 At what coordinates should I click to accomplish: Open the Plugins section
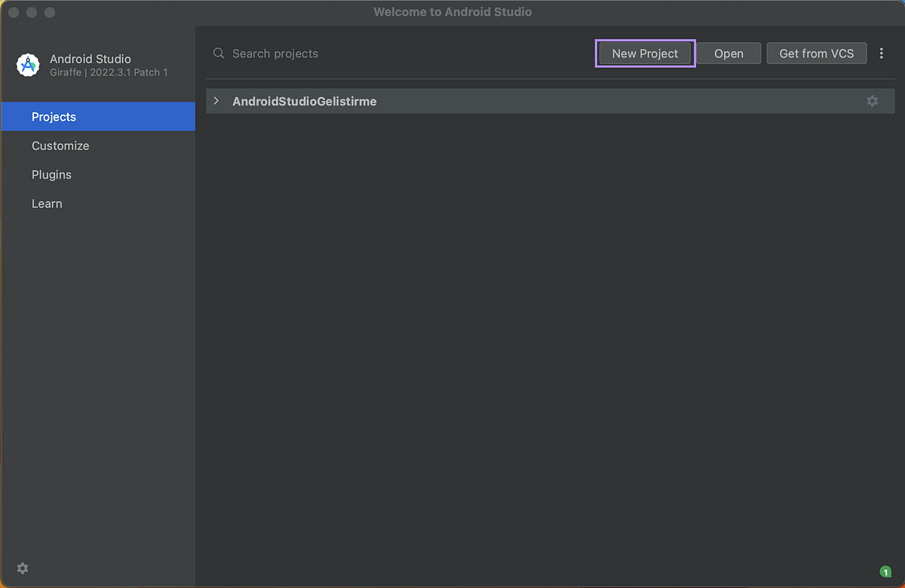click(51, 174)
